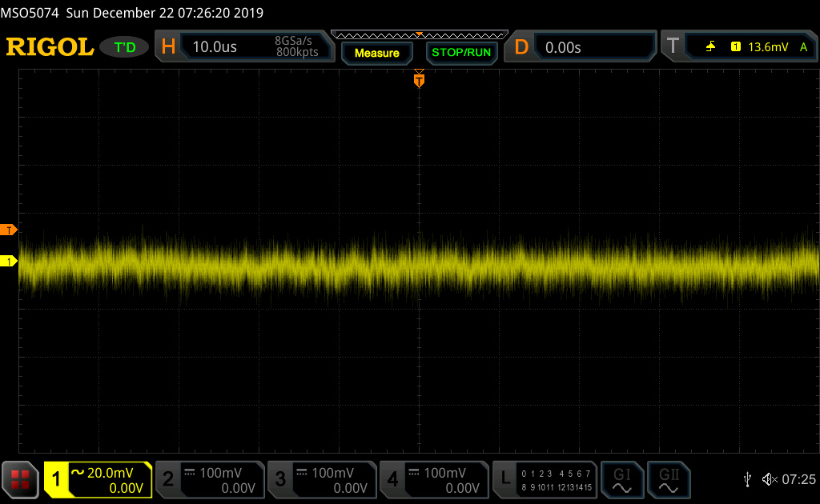This screenshot has height=504, width=820.
Task: Open the function navigation grid icon
Action: 20,480
